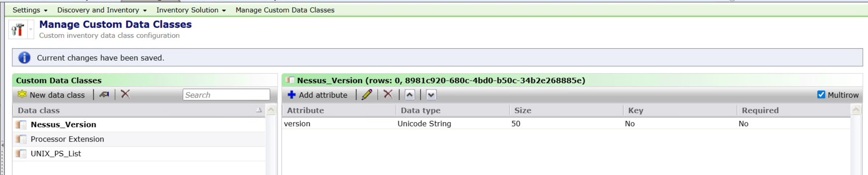
Task: Click the red X delete attribute icon
Action: click(x=388, y=95)
